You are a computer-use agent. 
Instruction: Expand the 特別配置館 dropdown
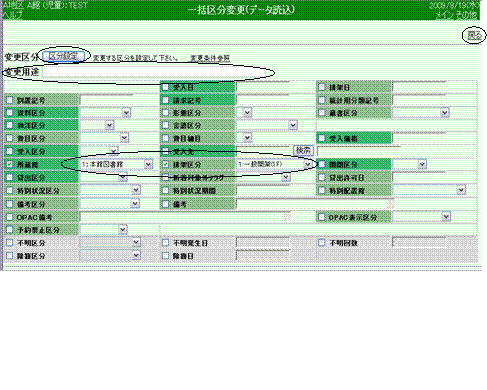429,190
